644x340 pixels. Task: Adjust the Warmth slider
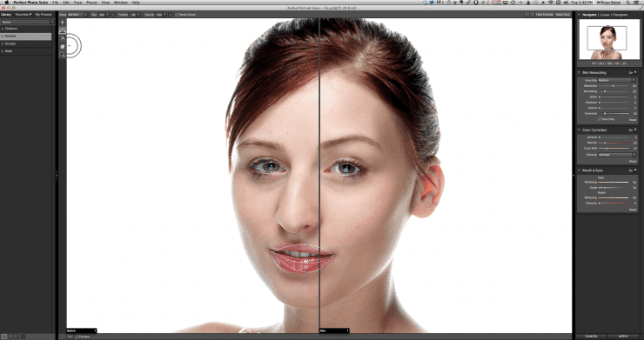click(x=614, y=143)
